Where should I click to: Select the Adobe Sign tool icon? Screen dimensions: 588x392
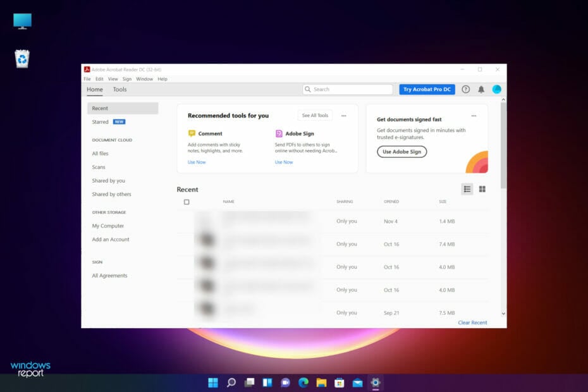[279, 133]
